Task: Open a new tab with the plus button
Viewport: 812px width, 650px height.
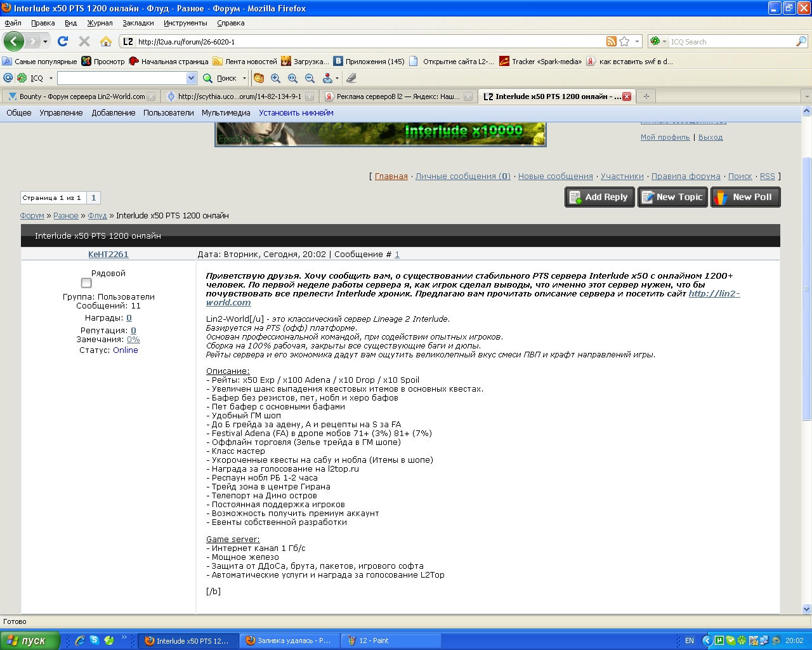Action: click(x=646, y=96)
